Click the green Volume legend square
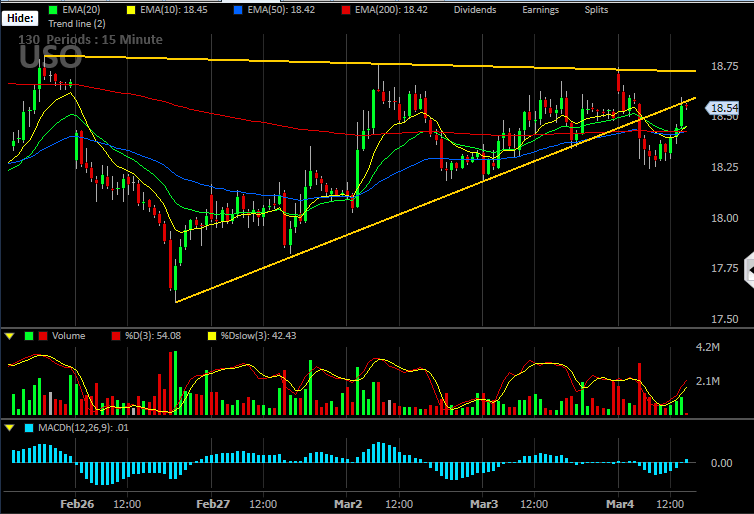The height and width of the screenshot is (514, 754). 29,336
